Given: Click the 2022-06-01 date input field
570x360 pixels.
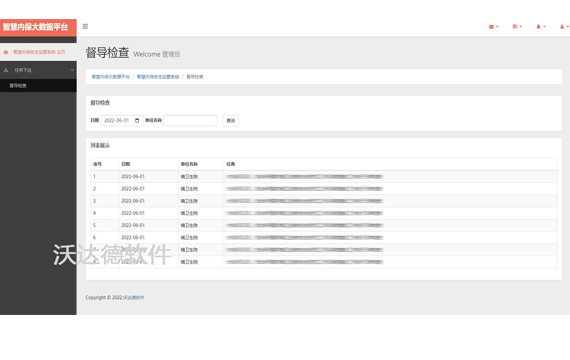Looking at the screenshot, I should pos(121,120).
